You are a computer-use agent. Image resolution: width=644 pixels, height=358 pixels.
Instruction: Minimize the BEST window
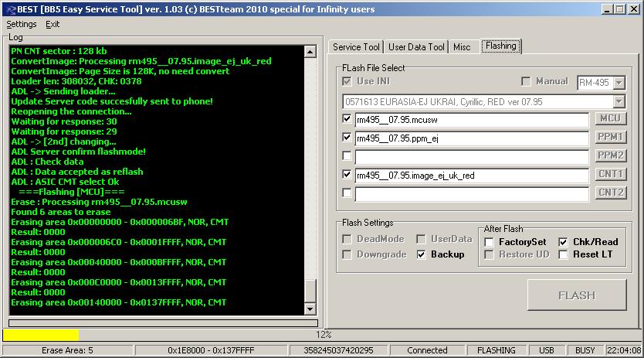608,9
